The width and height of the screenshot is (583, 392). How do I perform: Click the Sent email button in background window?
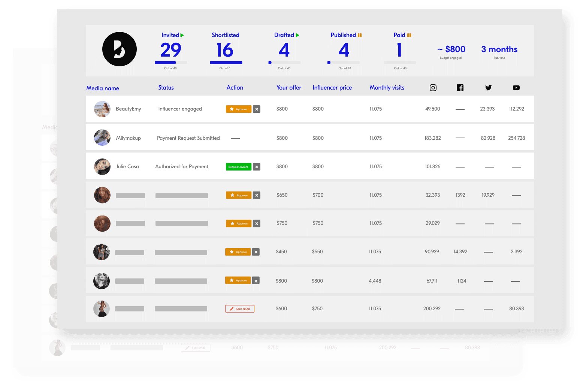click(196, 348)
